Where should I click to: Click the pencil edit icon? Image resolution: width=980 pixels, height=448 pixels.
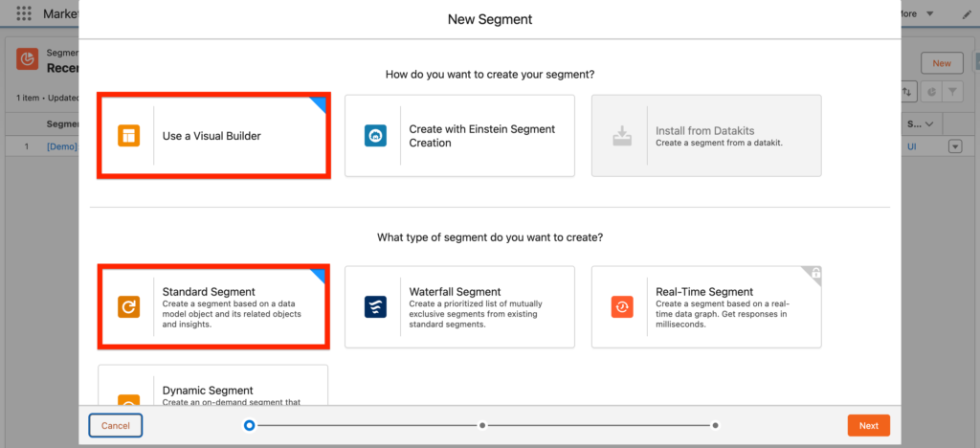click(x=966, y=15)
